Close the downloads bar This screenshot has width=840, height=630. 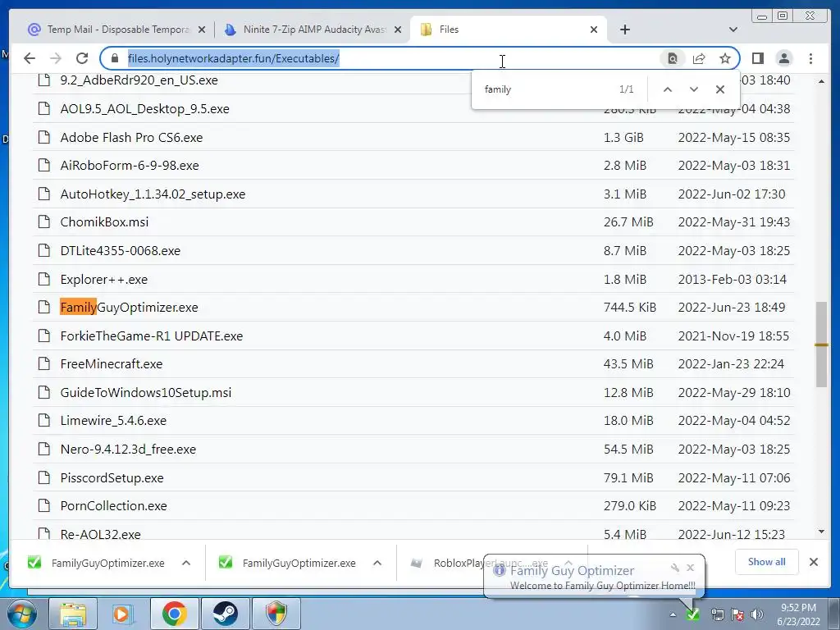click(813, 562)
